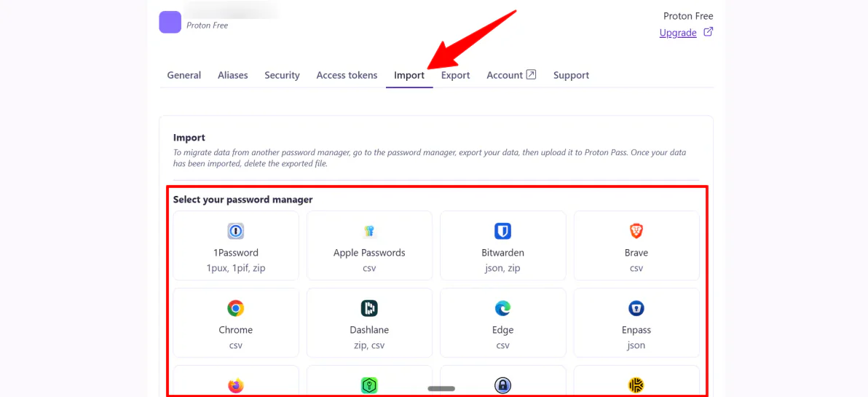Viewport: 868px width, 397px height.
Task: Click the 'zip, csv' format text under Dashlane
Action: tap(369, 345)
